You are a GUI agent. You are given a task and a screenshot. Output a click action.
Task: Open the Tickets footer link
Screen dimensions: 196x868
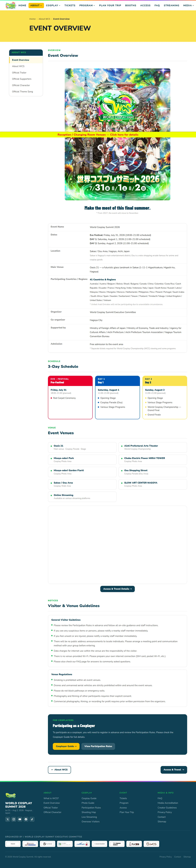pyautogui.click(x=123, y=798)
